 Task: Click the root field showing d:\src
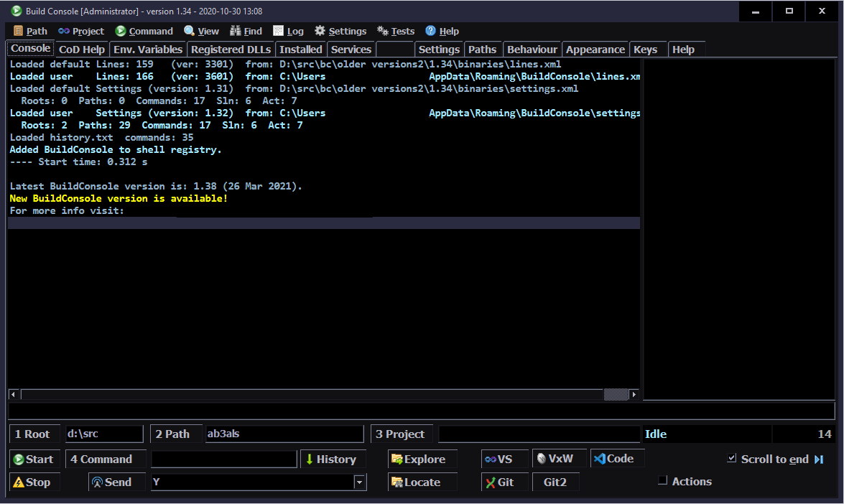pos(104,434)
